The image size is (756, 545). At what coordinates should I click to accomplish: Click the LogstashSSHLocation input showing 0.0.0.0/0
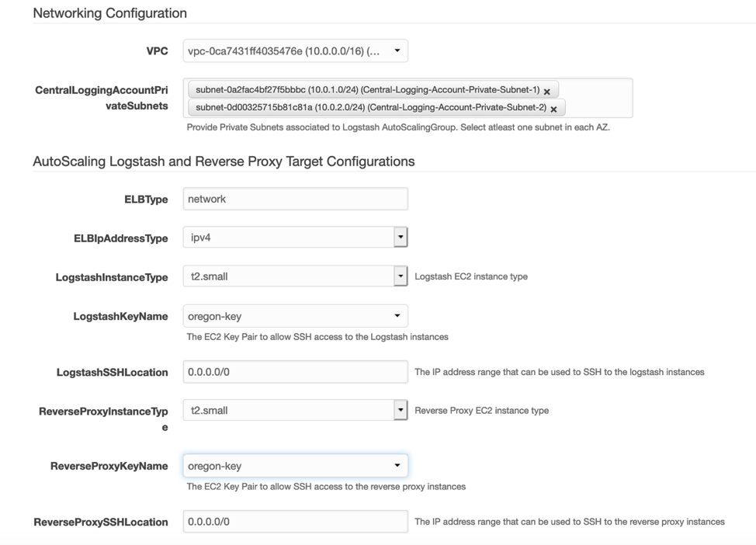point(295,372)
